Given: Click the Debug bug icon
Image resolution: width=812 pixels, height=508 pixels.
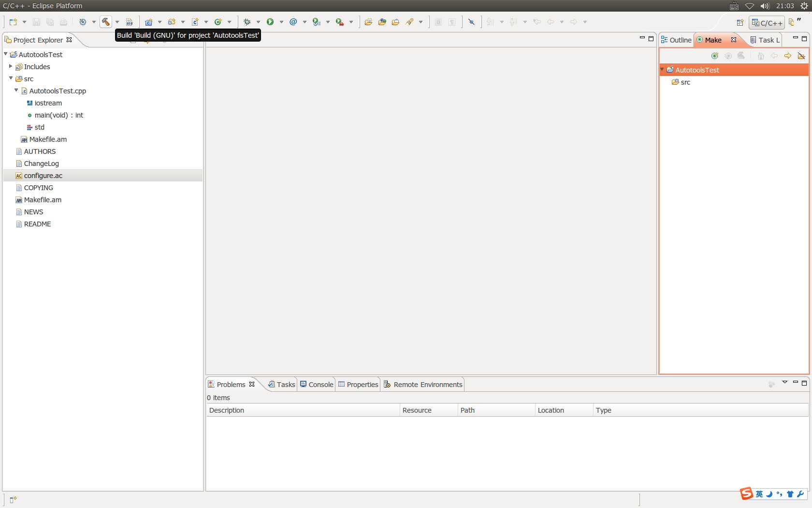Looking at the screenshot, I should pos(247,22).
